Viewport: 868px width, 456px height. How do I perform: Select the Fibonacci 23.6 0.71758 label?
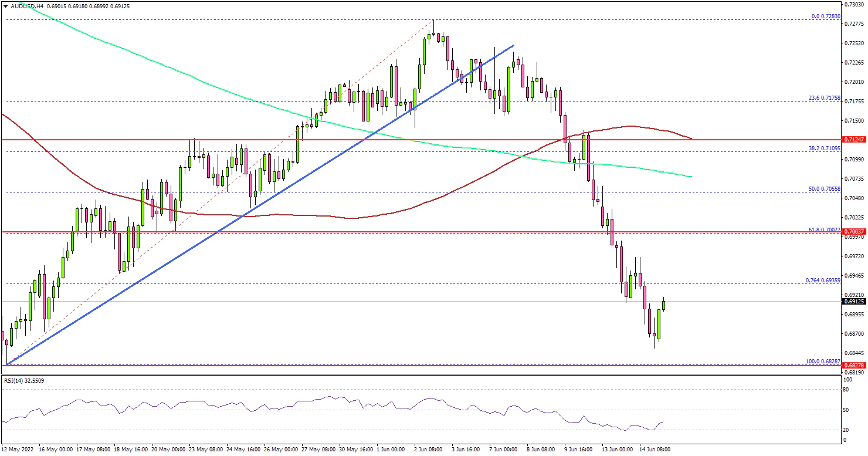tap(823, 97)
